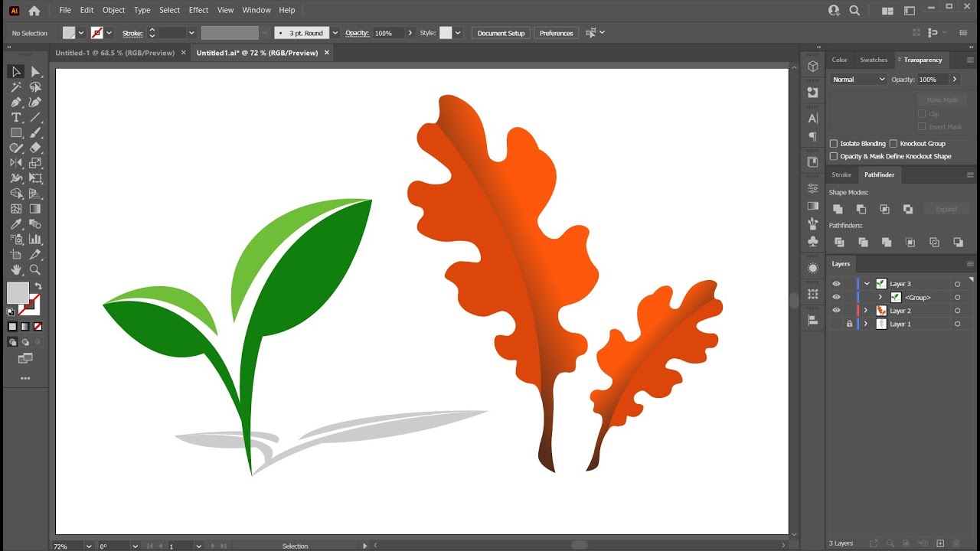Select the Lasso tool
The image size is (980, 551).
[35, 86]
